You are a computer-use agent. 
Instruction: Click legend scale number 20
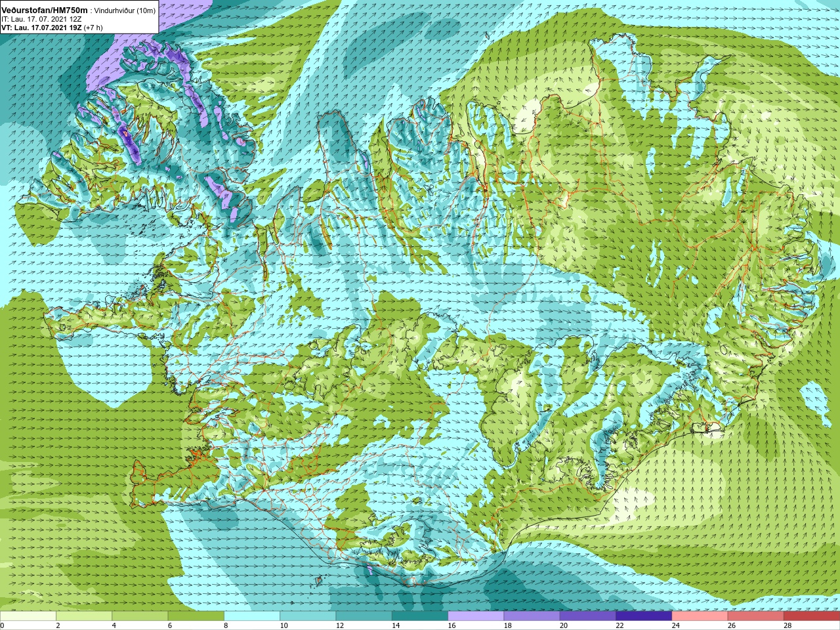point(564,625)
